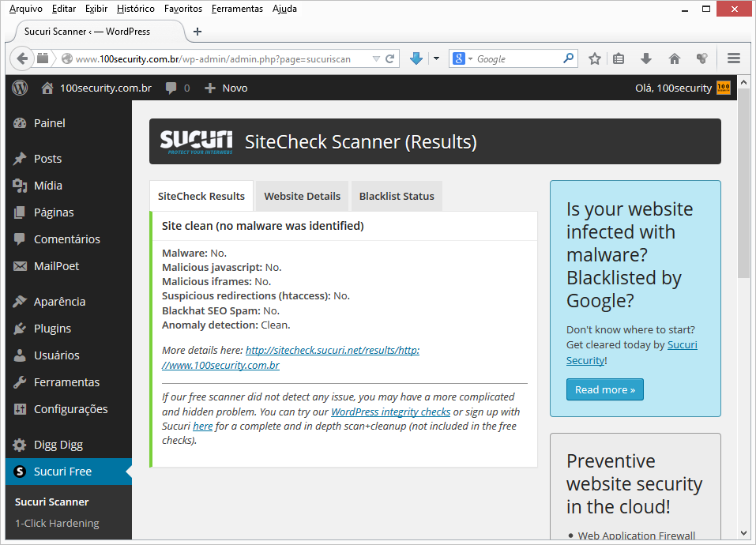Click the Plugins plug icon
Screen dimensions: 756x545
[20, 329]
